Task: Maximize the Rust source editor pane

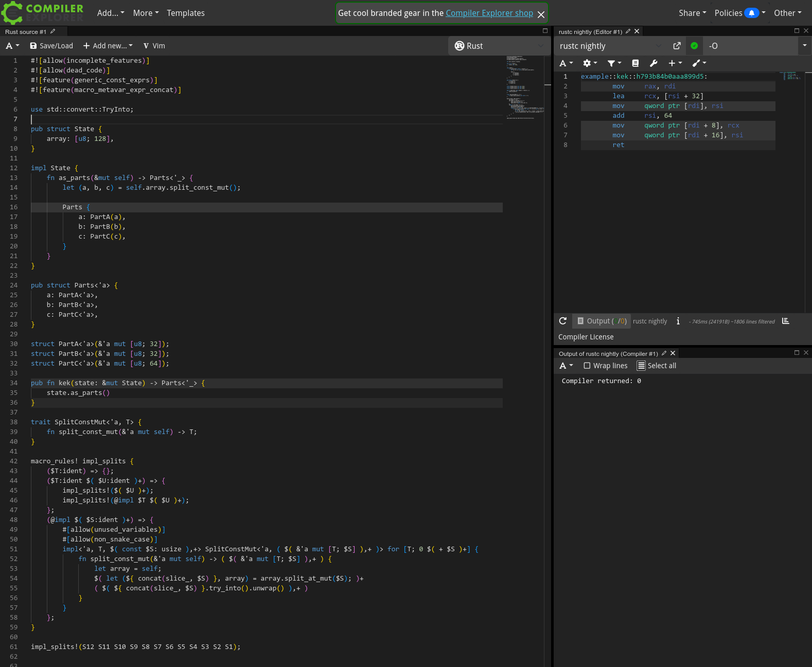Action: [545, 31]
